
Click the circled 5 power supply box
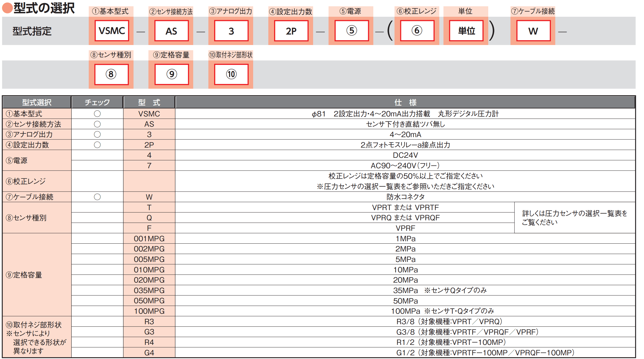pyautogui.click(x=352, y=31)
